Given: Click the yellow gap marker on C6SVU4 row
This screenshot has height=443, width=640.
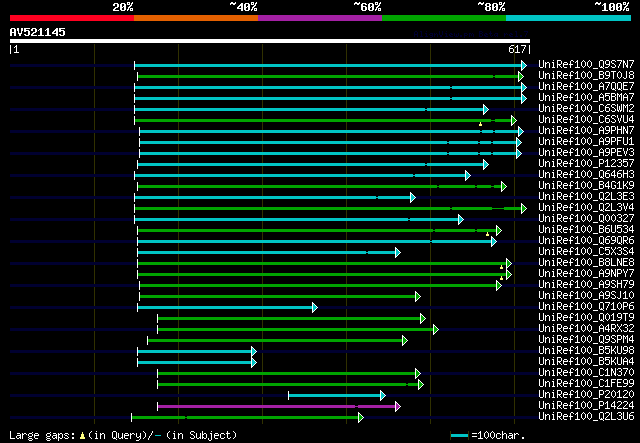Looking at the screenshot, I should pyautogui.click(x=480, y=124).
